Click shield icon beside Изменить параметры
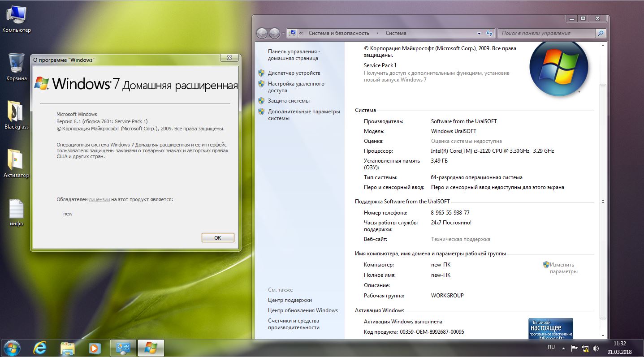This screenshot has width=644, height=357. tap(546, 265)
